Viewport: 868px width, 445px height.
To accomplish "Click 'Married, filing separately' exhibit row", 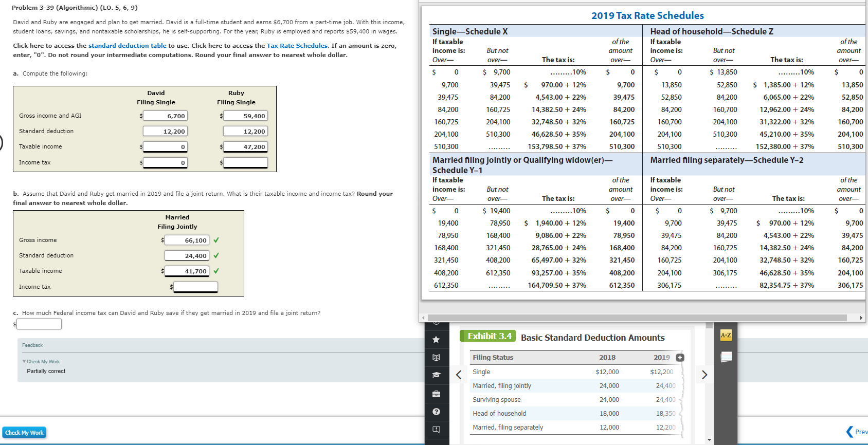I will [577, 428].
